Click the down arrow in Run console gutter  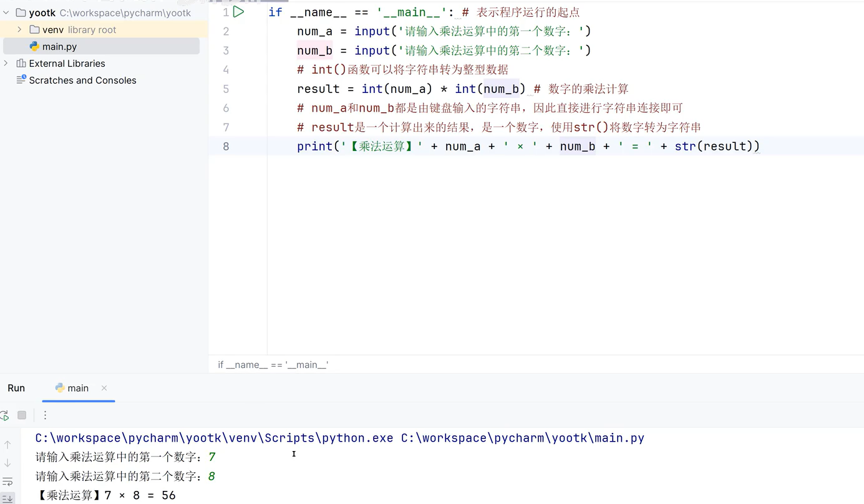tap(7, 463)
